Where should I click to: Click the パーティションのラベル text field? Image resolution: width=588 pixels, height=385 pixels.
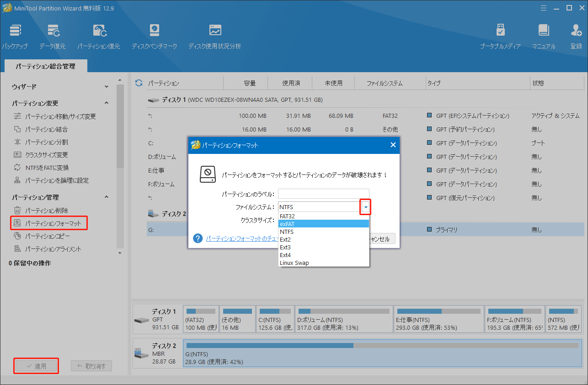click(x=324, y=194)
